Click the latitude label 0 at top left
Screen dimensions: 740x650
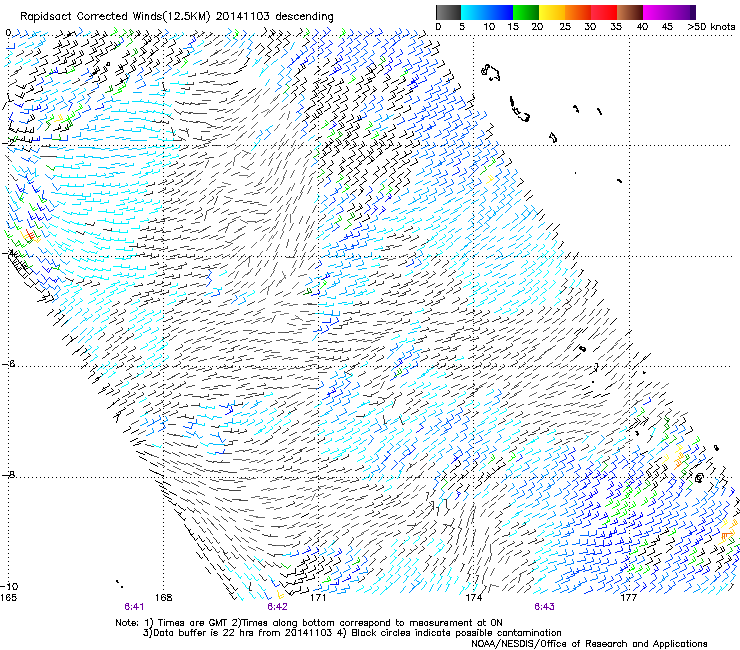click(x=8, y=33)
